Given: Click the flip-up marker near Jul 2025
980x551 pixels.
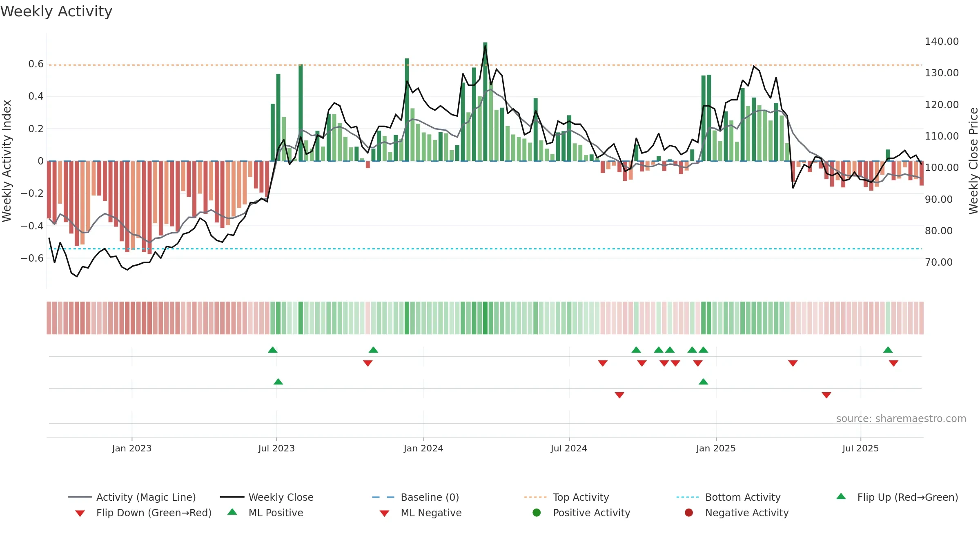Looking at the screenshot, I should (888, 350).
